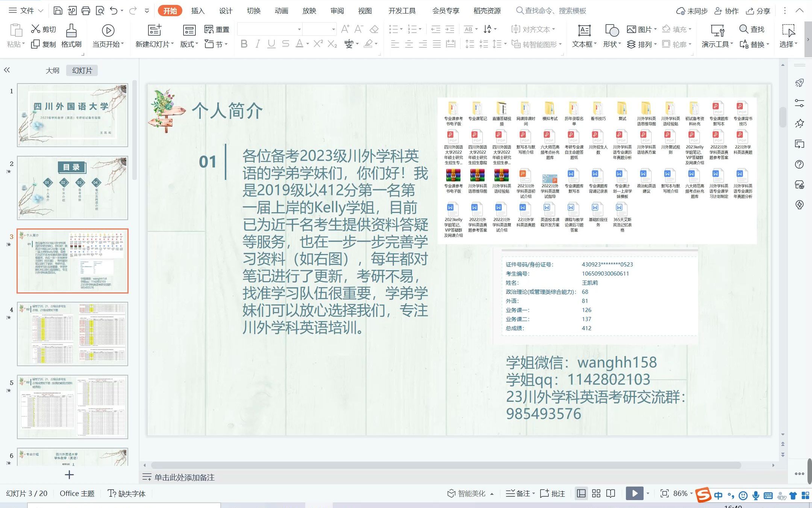
Task: Switch to the 大纲 outline tab
Action: click(53, 70)
